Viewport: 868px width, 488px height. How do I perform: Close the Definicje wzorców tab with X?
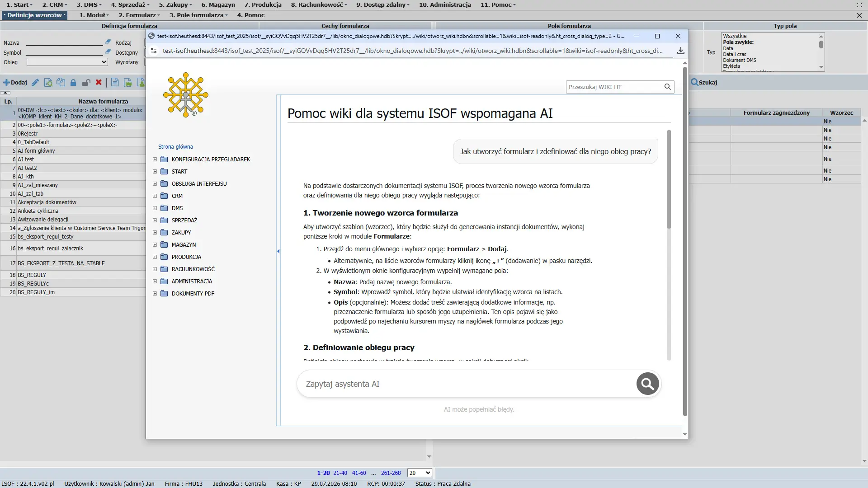859,15
